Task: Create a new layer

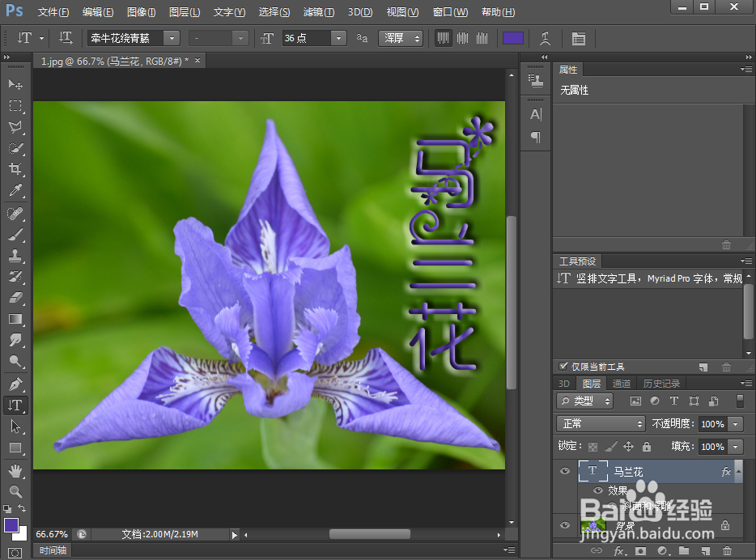Action: click(x=705, y=550)
